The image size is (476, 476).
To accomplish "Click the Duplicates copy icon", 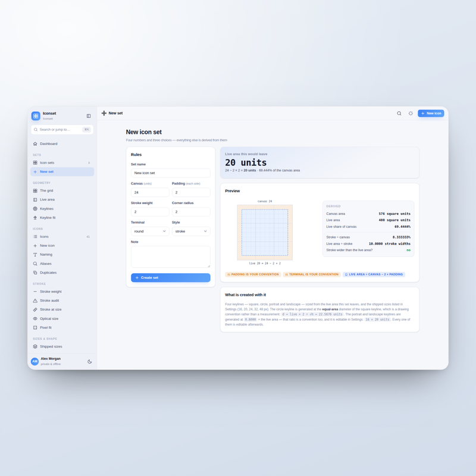I will pyautogui.click(x=35, y=273).
